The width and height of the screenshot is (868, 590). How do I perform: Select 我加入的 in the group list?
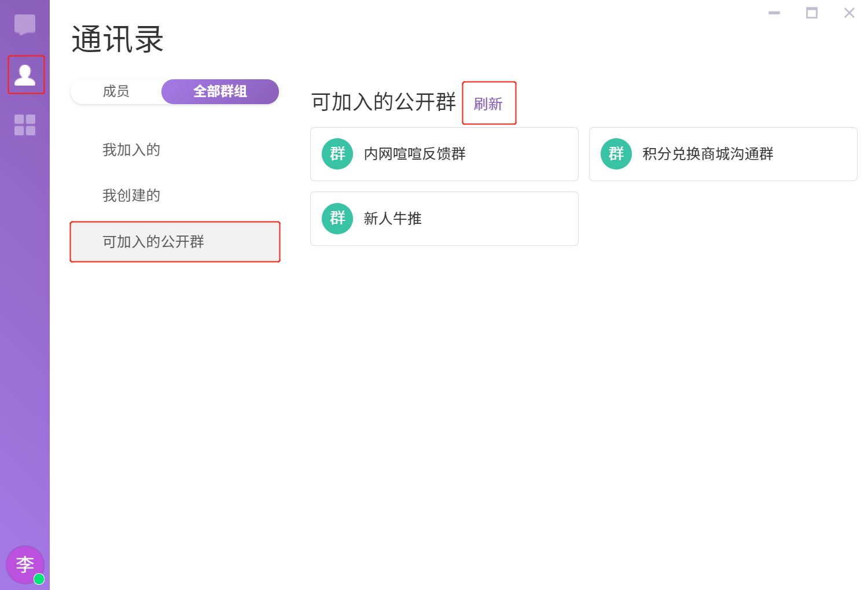131,150
